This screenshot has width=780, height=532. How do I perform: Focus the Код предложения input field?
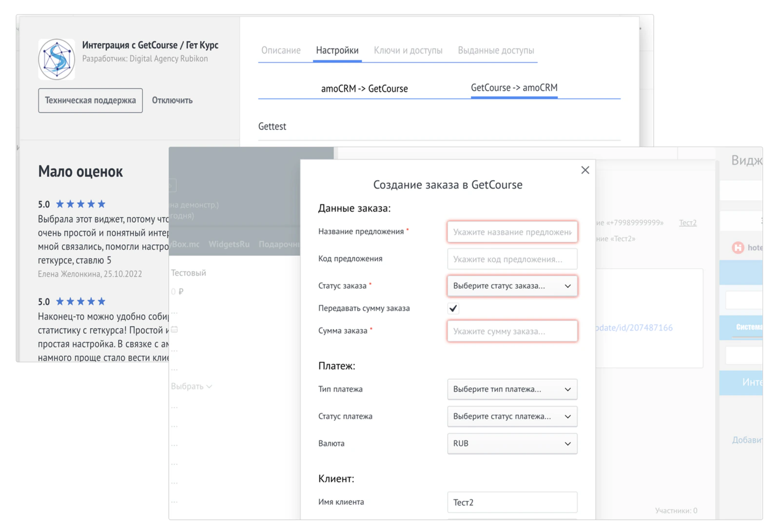[x=512, y=259]
